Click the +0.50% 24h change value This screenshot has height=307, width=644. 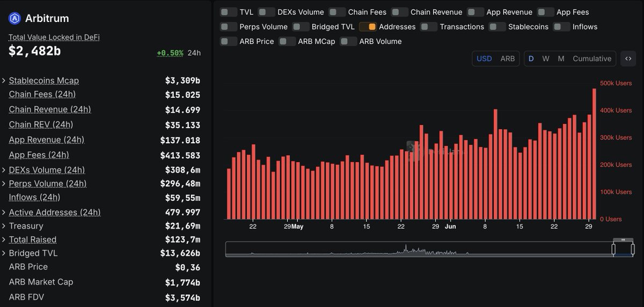click(x=170, y=53)
